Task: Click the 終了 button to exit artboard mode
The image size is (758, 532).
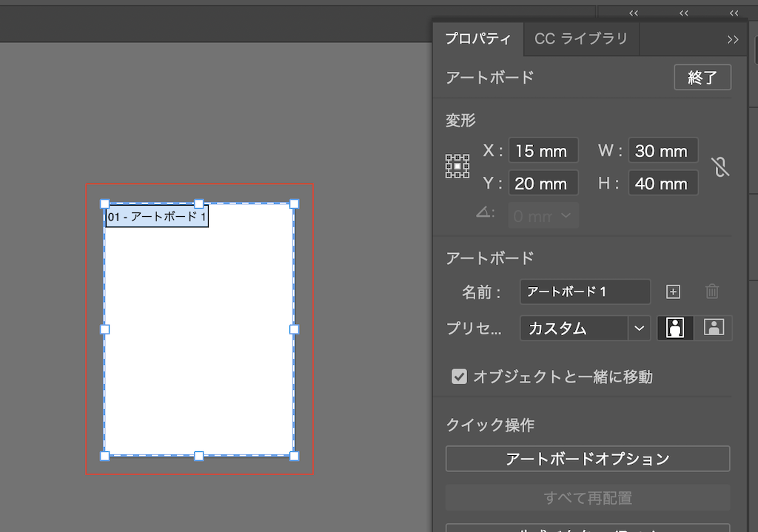Action: [x=702, y=77]
